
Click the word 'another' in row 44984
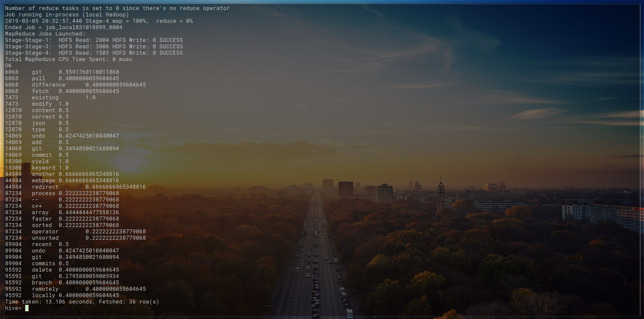44,174
